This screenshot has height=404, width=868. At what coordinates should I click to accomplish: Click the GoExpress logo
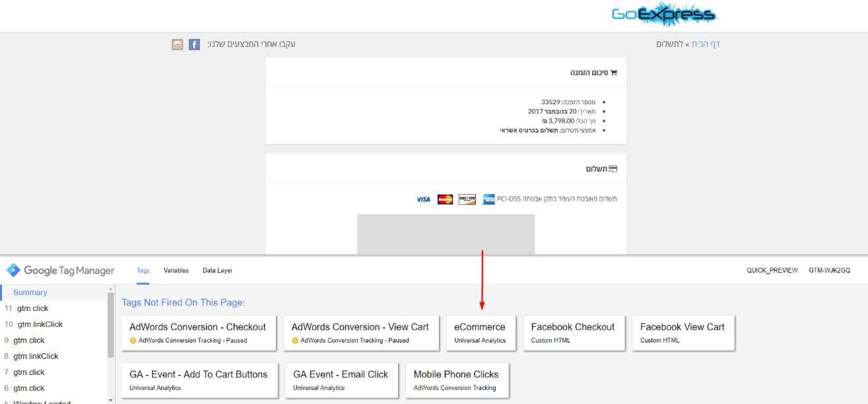tap(664, 16)
